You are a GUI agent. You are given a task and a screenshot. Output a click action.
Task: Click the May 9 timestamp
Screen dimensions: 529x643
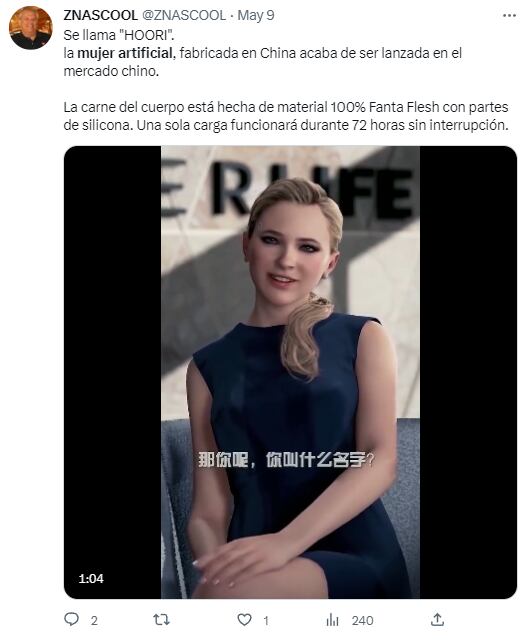256,15
